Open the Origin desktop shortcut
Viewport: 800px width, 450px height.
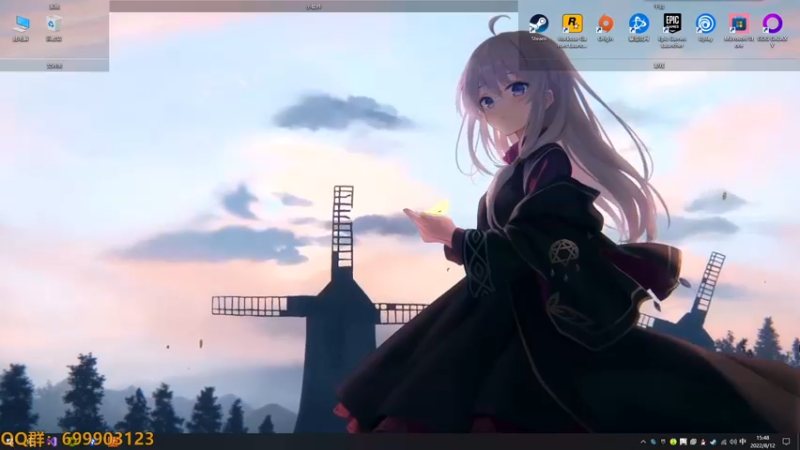(605, 28)
